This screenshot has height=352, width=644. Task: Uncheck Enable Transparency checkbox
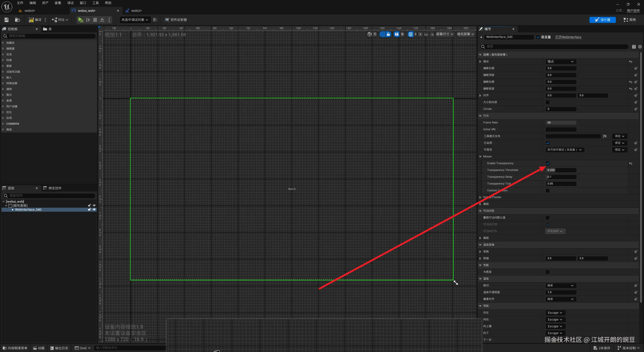click(x=548, y=163)
